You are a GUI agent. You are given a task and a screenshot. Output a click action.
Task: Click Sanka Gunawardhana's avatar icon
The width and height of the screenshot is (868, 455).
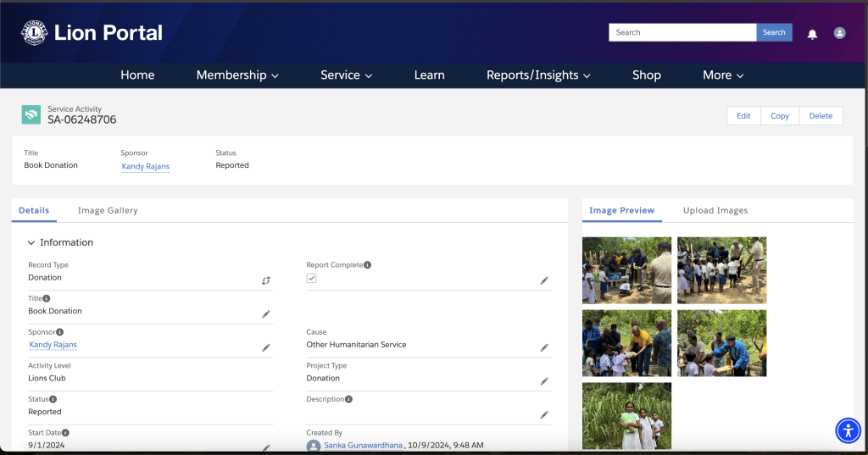click(x=314, y=446)
